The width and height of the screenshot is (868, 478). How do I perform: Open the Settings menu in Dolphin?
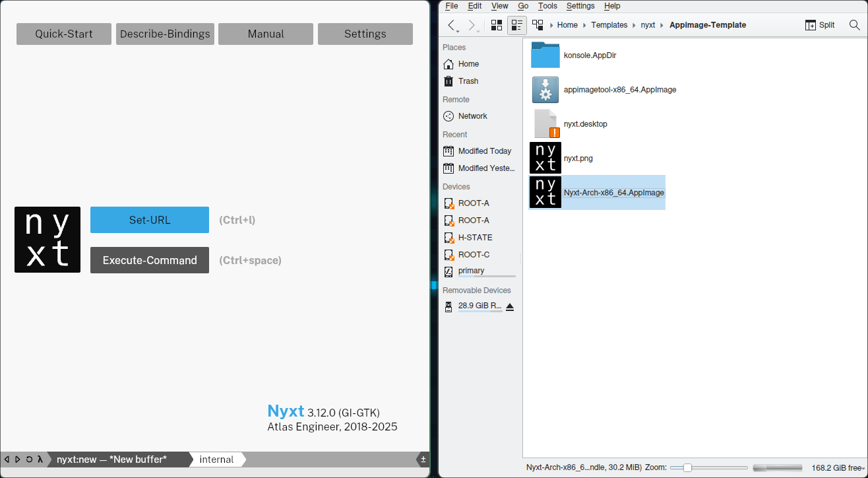(x=580, y=6)
